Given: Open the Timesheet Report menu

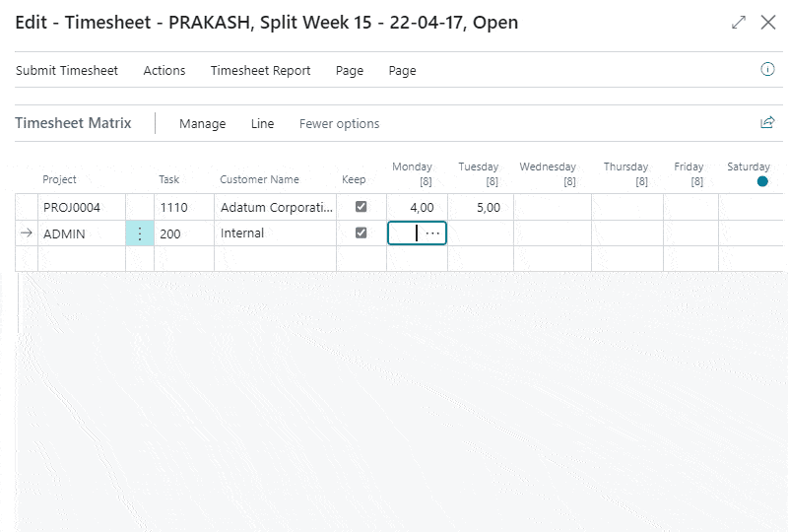Looking at the screenshot, I should pos(260,71).
